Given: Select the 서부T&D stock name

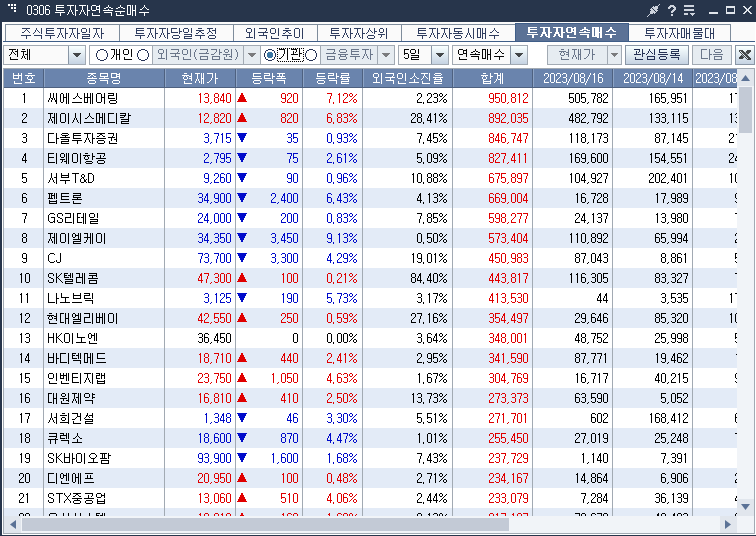Looking at the screenshot, I should 71,178.
